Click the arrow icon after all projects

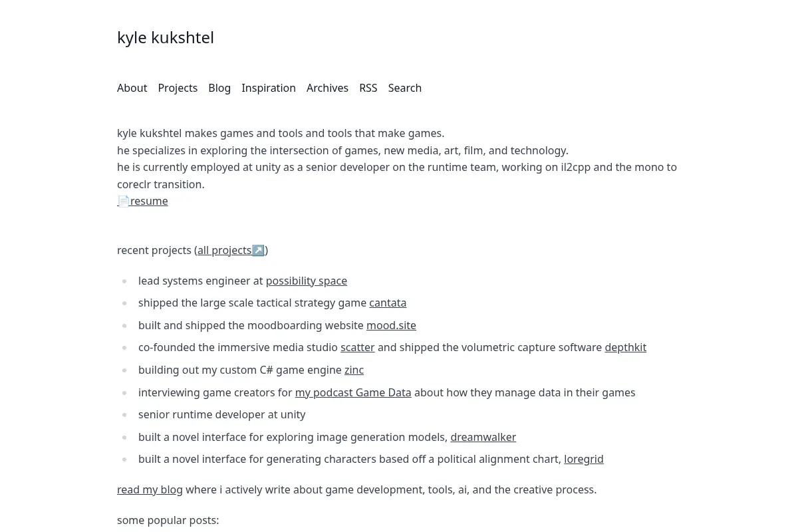(x=258, y=250)
